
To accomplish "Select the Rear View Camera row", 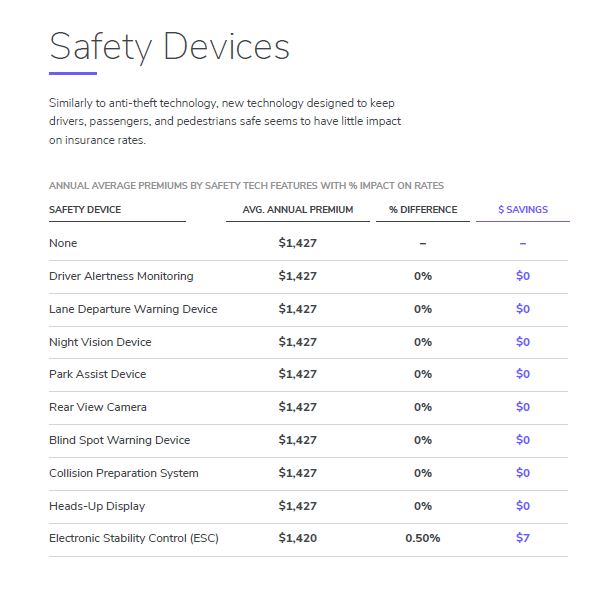I will [x=308, y=407].
